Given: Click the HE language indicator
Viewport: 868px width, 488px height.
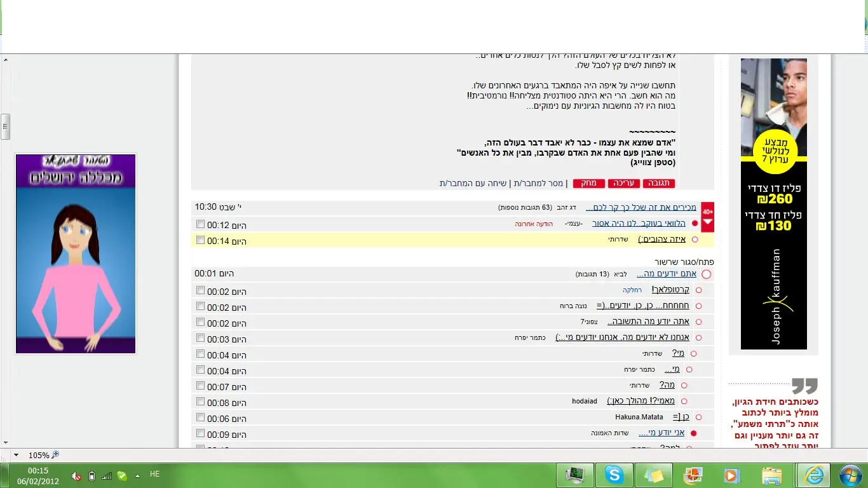Looking at the screenshot, I should pyautogui.click(x=154, y=474).
